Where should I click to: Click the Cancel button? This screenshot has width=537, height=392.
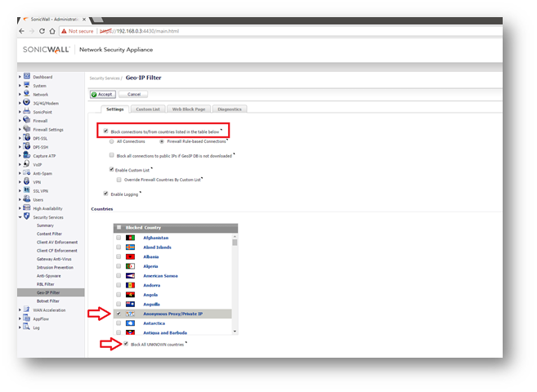[x=133, y=95]
